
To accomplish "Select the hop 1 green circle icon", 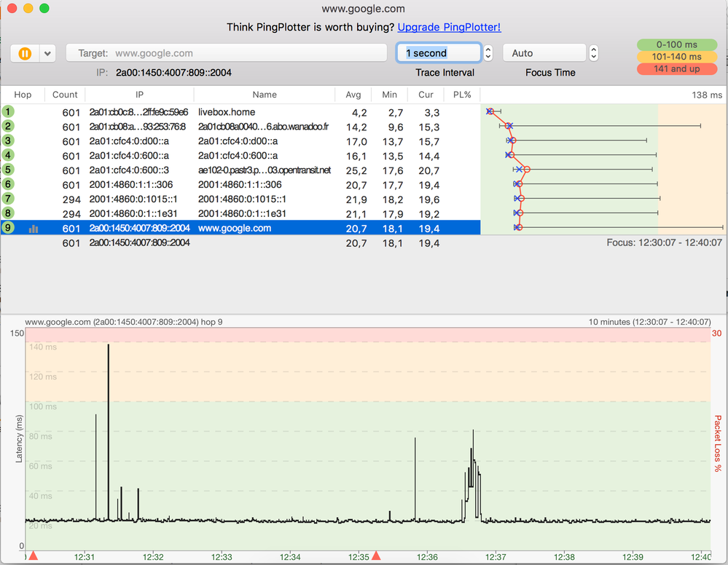I will [8, 111].
